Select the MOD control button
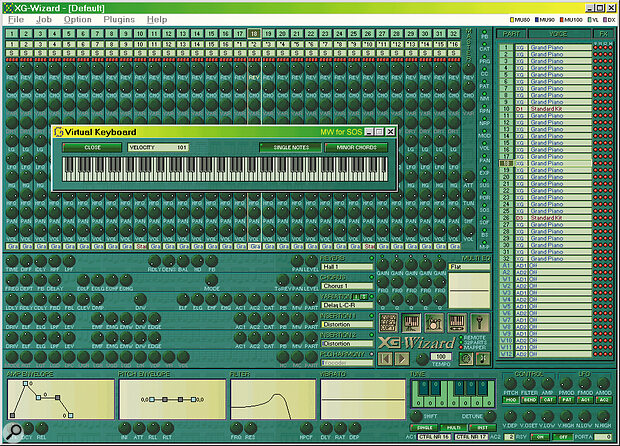The image size is (620, 446). coord(510,400)
